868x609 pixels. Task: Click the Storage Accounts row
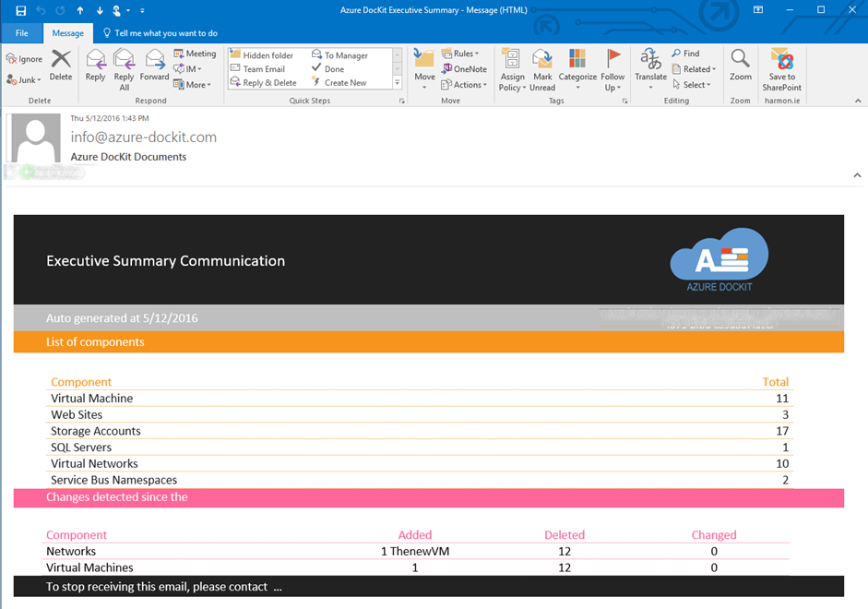[x=420, y=431]
